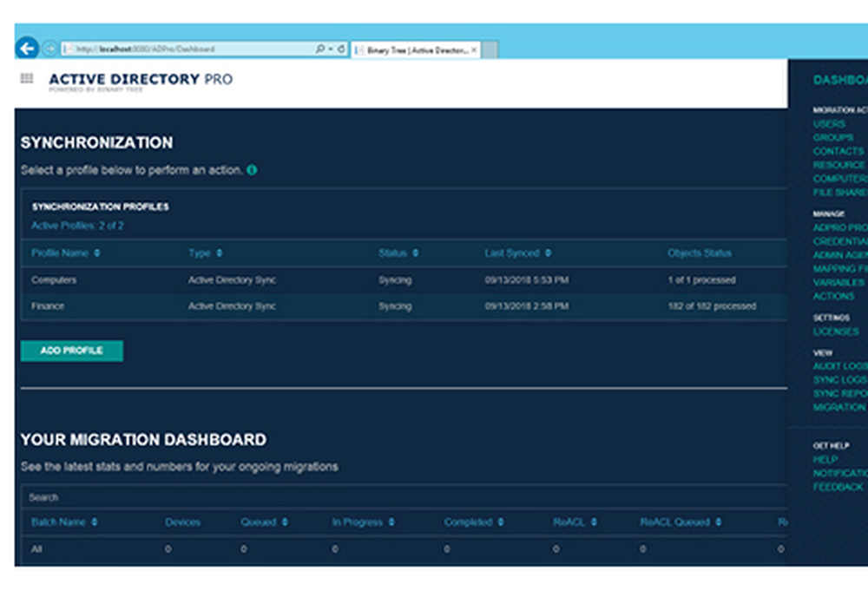Viewport: 868px width, 597px height.
Task: Open Actions link under Manage
Action: (833, 296)
